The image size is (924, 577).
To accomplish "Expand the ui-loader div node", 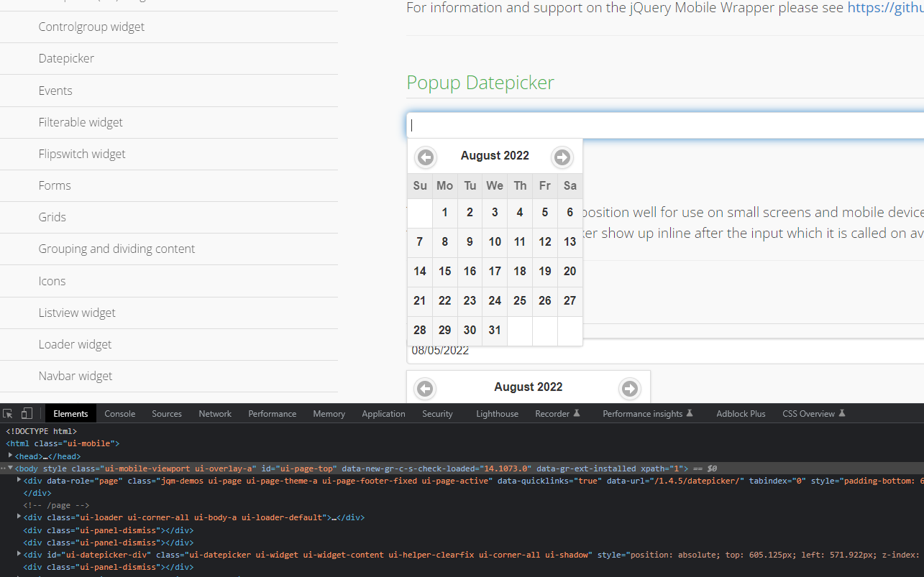I will click(19, 517).
